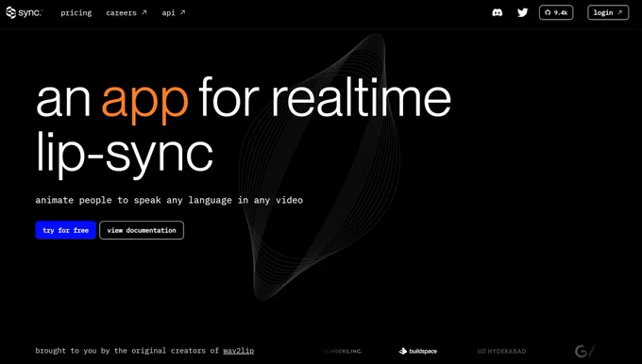Viewport: 642px width, 364px height.
Task: Click the try for free button
Action: (65, 230)
